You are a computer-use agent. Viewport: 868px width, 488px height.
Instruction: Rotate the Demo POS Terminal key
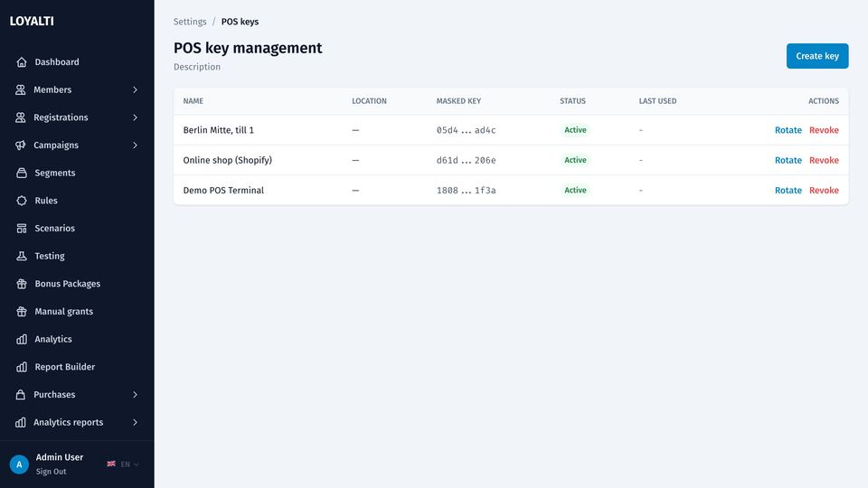(788, 190)
